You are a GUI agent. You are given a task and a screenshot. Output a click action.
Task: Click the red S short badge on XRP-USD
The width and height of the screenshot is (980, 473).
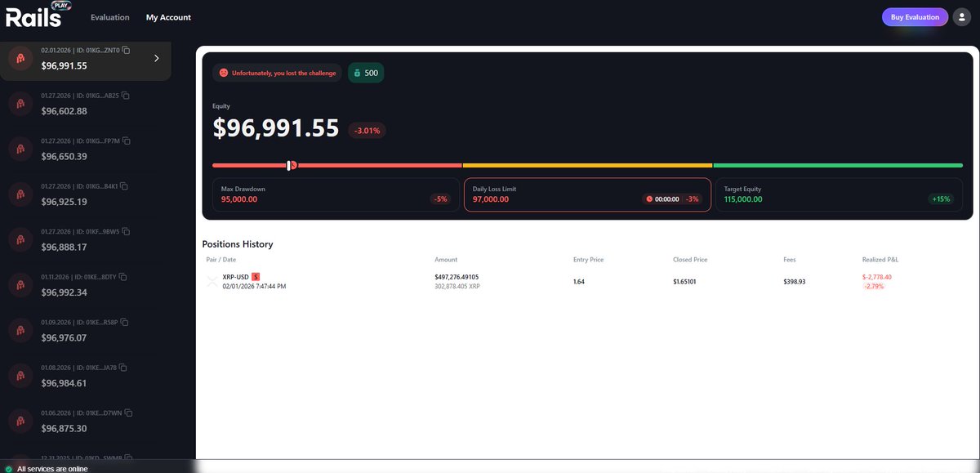click(x=256, y=277)
